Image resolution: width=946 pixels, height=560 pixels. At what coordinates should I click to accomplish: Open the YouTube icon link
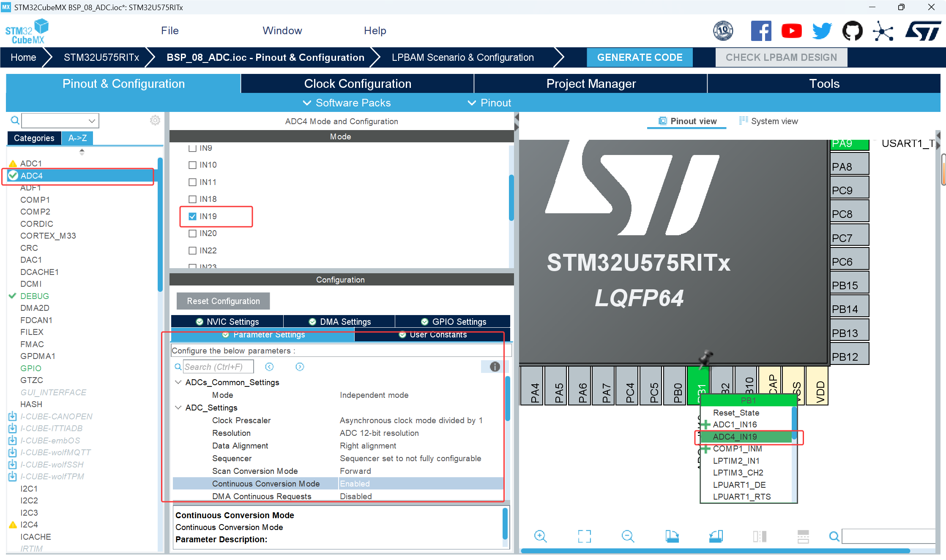coord(791,31)
